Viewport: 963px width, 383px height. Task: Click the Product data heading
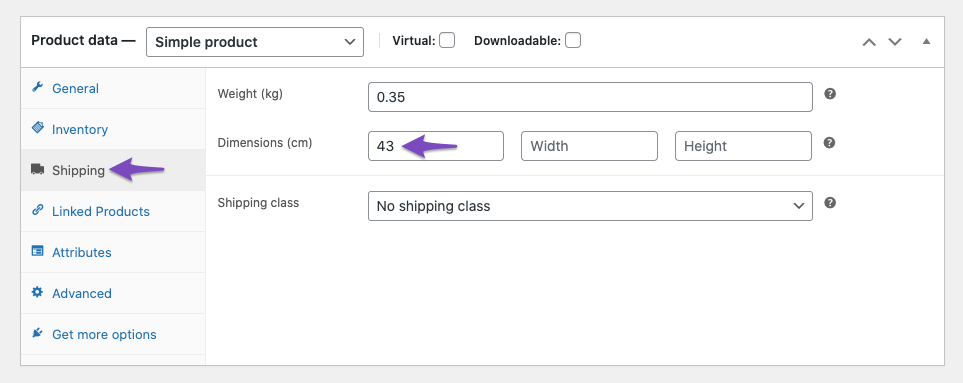tap(83, 41)
